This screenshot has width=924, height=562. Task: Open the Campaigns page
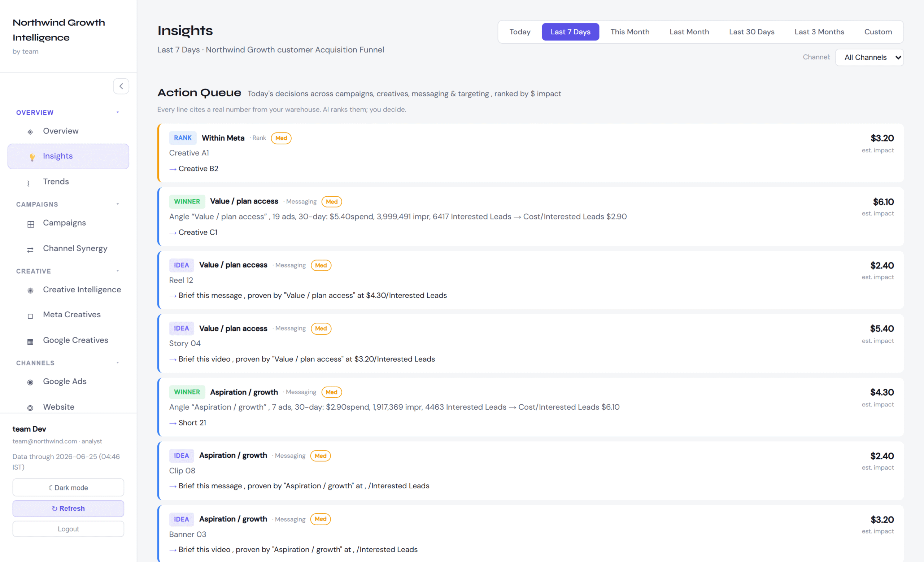pos(68,223)
